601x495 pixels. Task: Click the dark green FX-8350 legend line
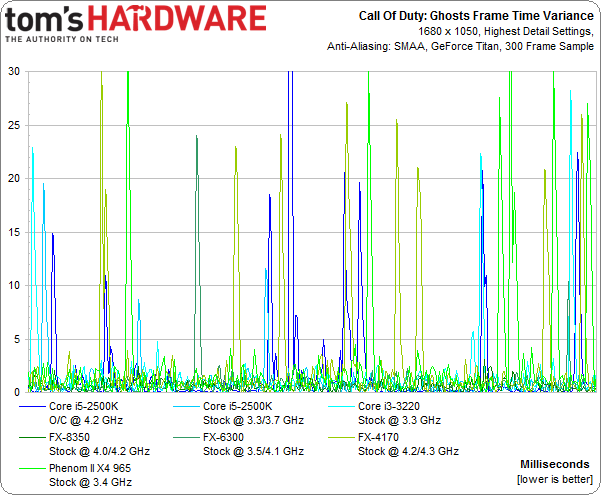[32, 437]
